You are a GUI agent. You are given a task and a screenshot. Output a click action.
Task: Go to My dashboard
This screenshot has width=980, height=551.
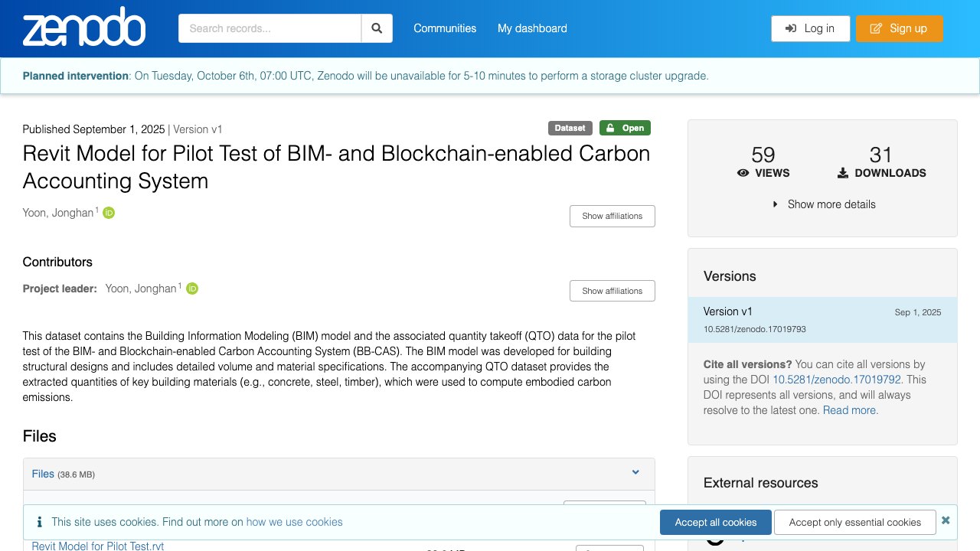tap(532, 28)
